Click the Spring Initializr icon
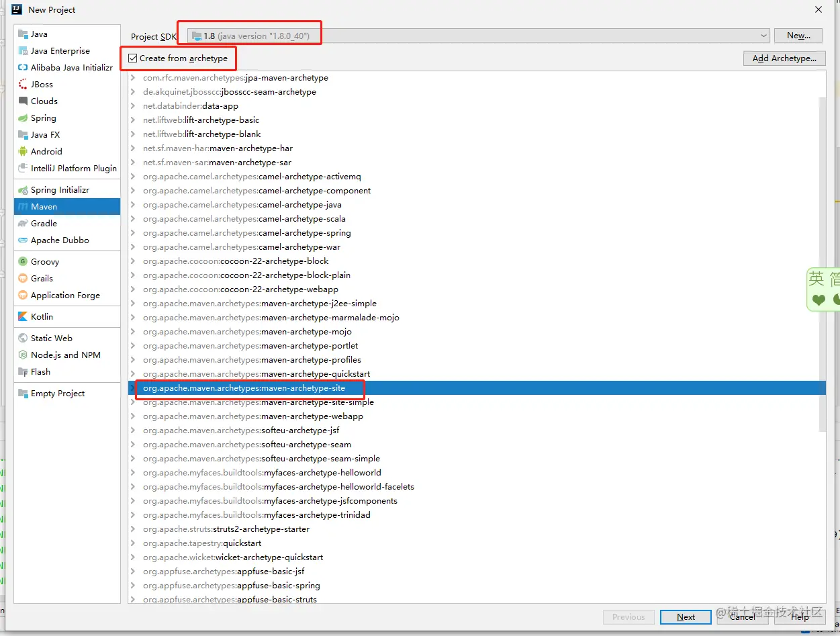Image resolution: width=840 pixels, height=636 pixels. [x=23, y=190]
